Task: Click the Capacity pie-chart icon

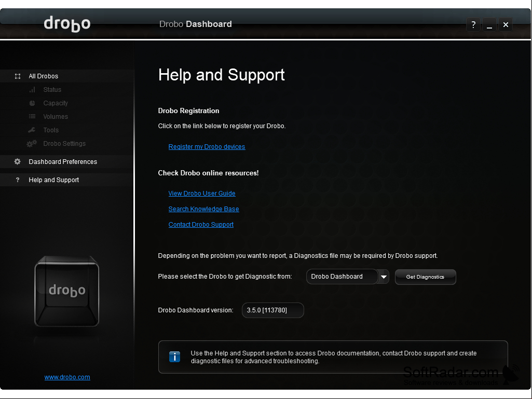Action: pos(32,103)
